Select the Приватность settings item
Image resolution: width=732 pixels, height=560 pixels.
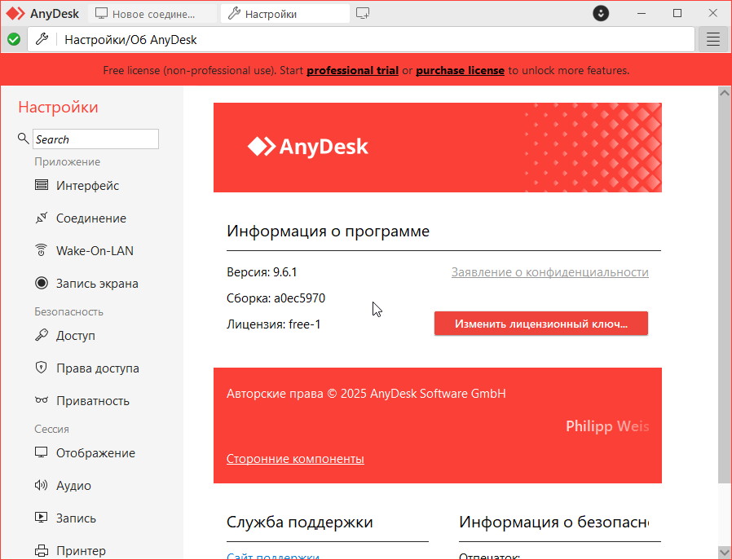[x=92, y=401]
